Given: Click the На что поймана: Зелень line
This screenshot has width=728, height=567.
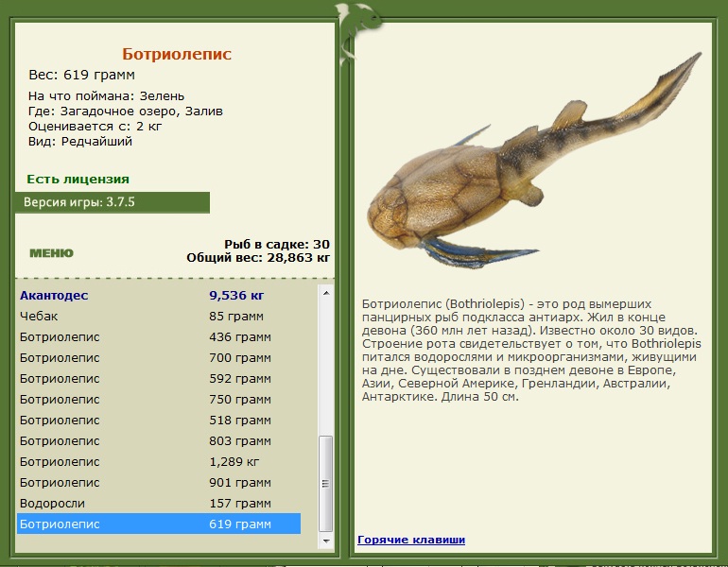Looking at the screenshot, I should [x=106, y=96].
